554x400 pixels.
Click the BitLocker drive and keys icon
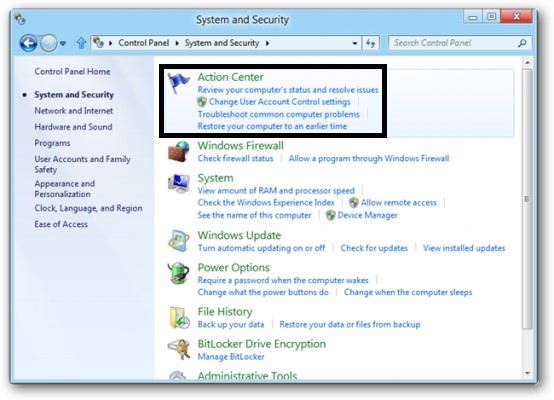178,349
